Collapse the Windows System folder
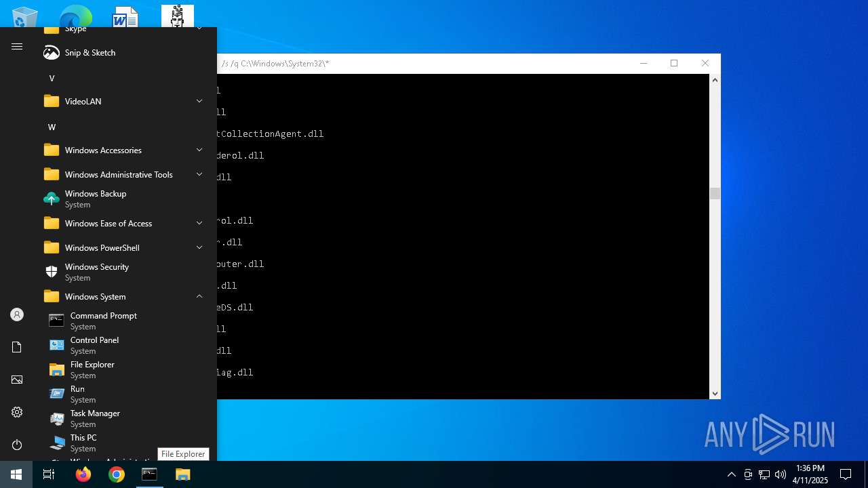 tap(122, 297)
